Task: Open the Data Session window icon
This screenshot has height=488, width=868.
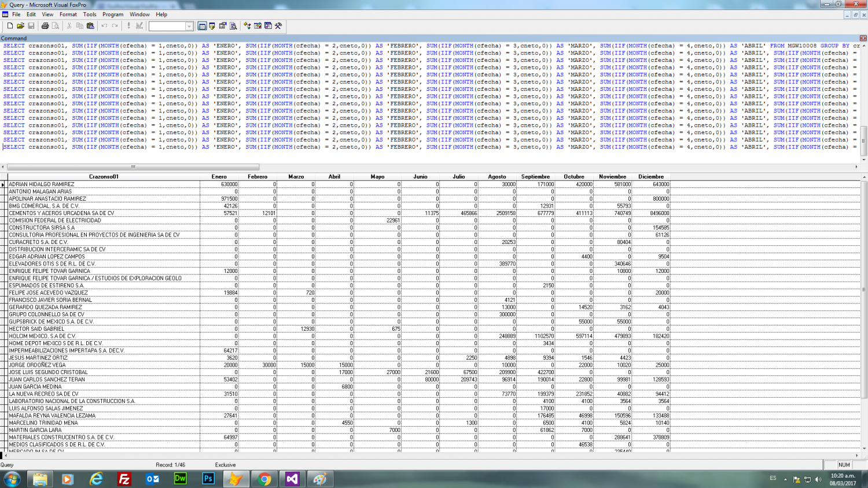Action: click(x=212, y=26)
